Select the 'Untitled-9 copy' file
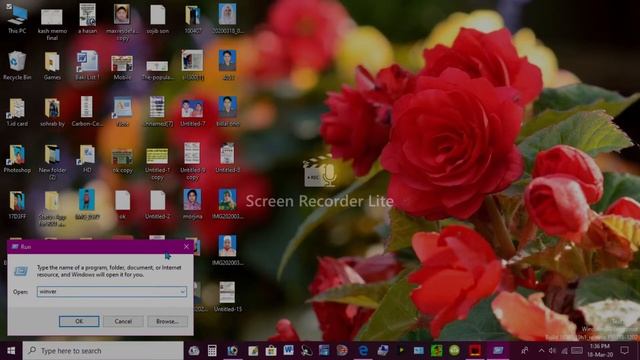This screenshot has width=640, height=360. 193,162
